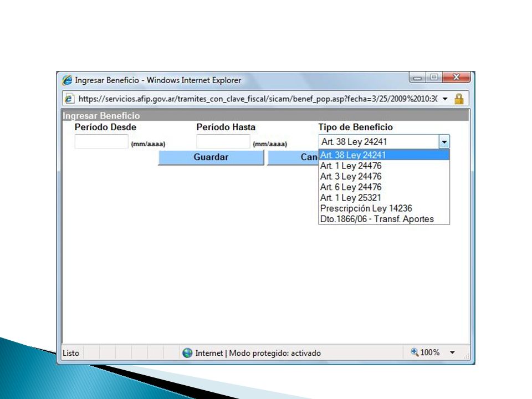Click the URL in the address bar
This screenshot has height=399, width=532.
point(258,99)
